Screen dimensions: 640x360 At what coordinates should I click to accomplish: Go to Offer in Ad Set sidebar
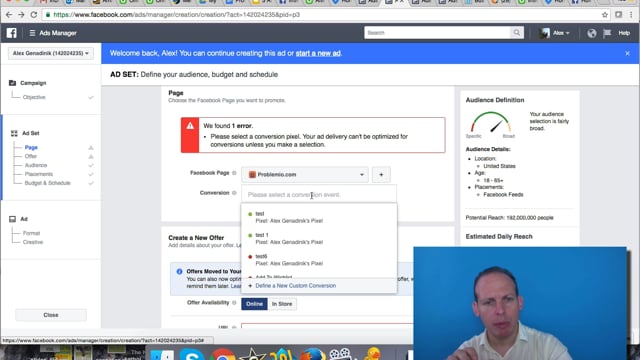click(x=31, y=156)
